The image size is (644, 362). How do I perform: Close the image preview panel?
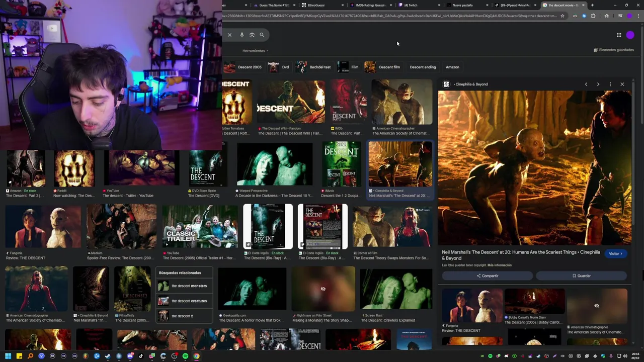pyautogui.click(x=622, y=84)
